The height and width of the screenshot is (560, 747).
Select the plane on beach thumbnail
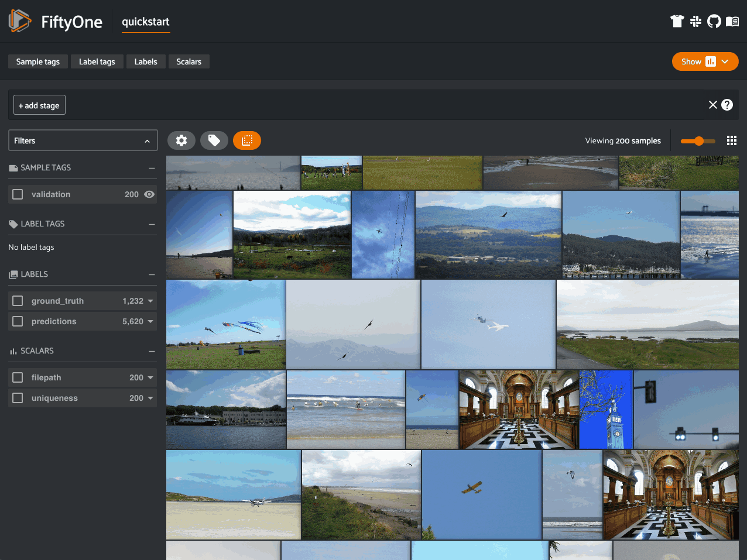(x=234, y=494)
